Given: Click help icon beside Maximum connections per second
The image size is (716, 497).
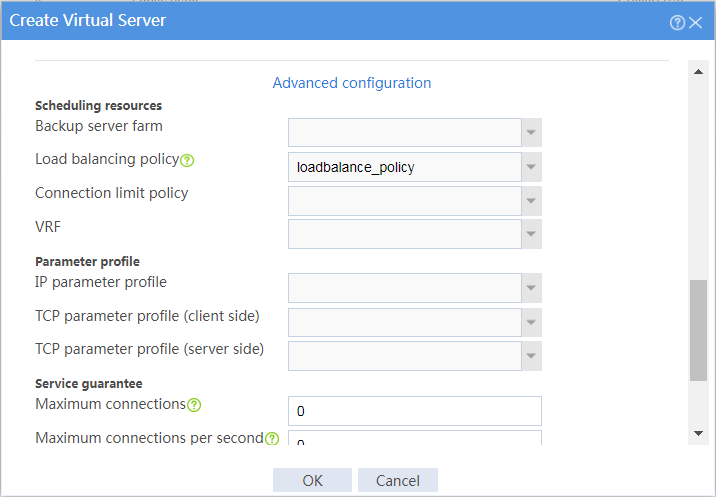Looking at the screenshot, I should (x=272, y=439).
